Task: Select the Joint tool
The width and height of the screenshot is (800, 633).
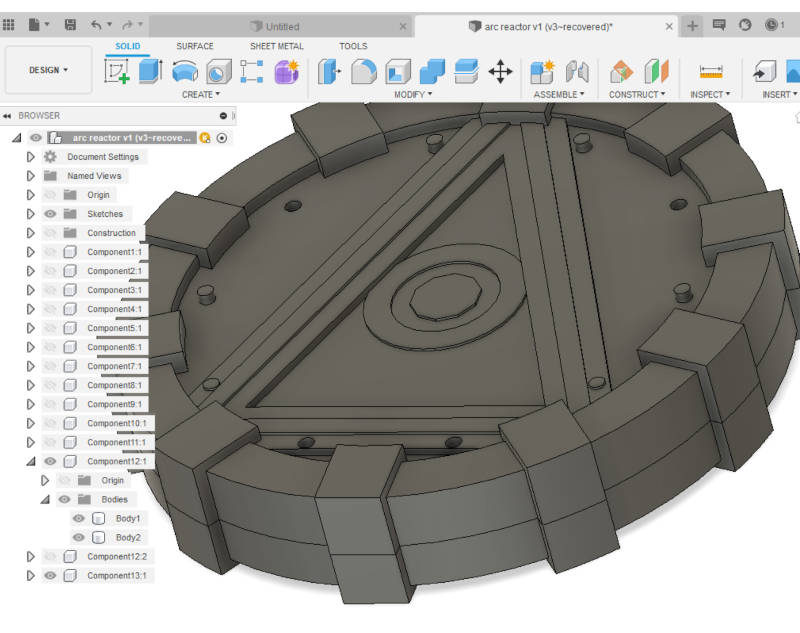Action: (577, 71)
